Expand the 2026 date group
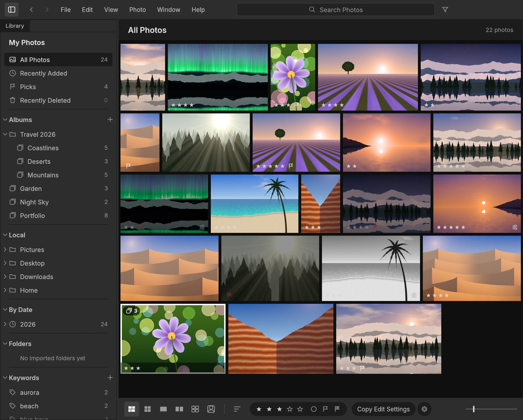Viewport: 523px width, 420px height. click(5, 324)
